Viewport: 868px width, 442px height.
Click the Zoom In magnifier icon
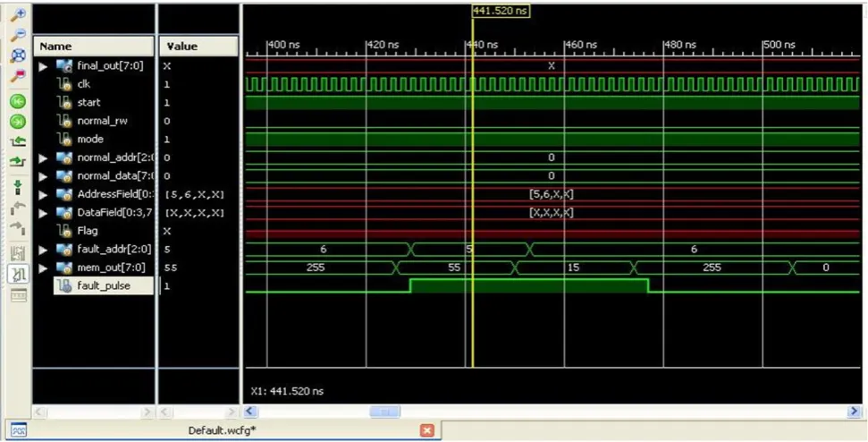pyautogui.click(x=19, y=13)
